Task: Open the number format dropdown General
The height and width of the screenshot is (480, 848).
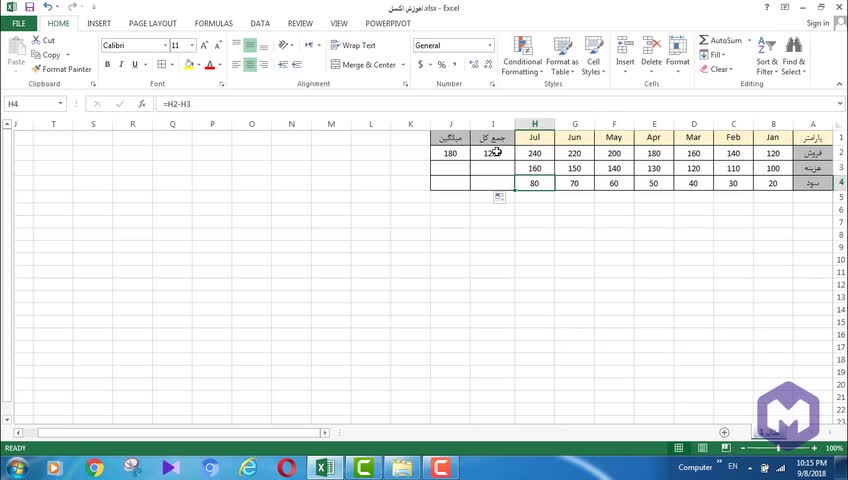Action: tap(490, 45)
